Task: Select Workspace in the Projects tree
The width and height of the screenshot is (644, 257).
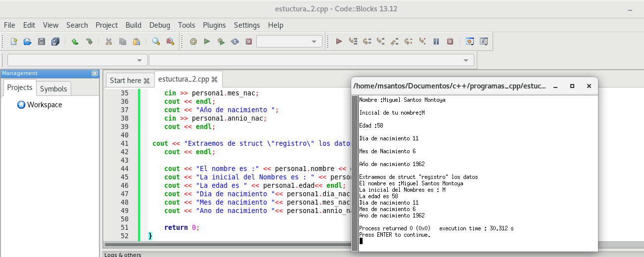Action: tap(44, 105)
